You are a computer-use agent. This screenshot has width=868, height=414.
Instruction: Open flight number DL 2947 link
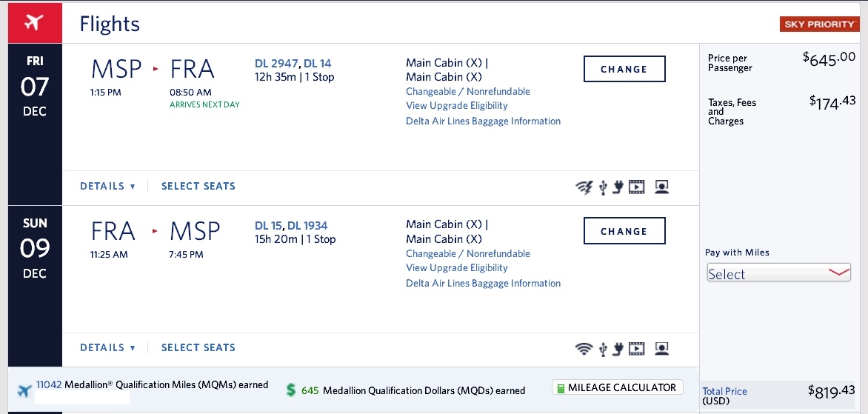click(x=276, y=63)
